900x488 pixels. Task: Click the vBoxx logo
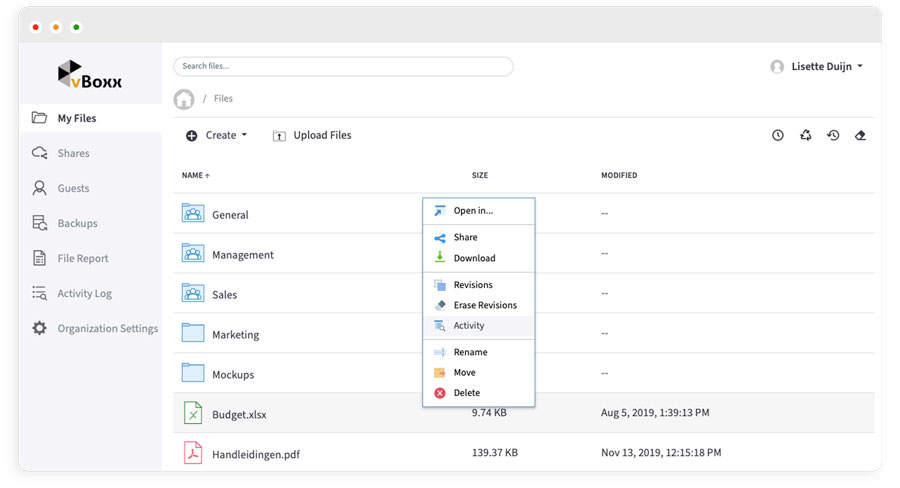pyautogui.click(x=90, y=75)
